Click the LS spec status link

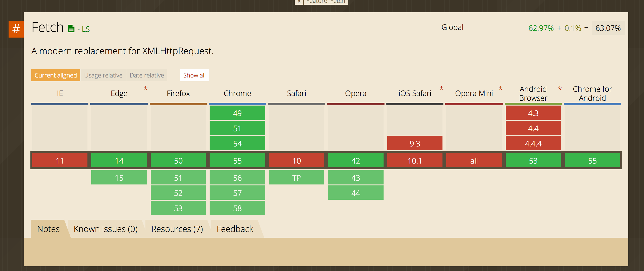(86, 29)
